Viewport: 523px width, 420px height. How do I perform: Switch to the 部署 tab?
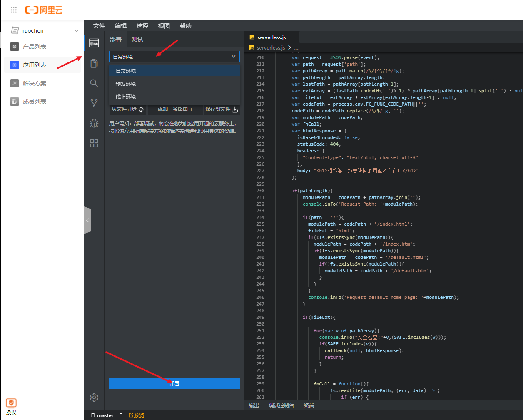(x=116, y=39)
